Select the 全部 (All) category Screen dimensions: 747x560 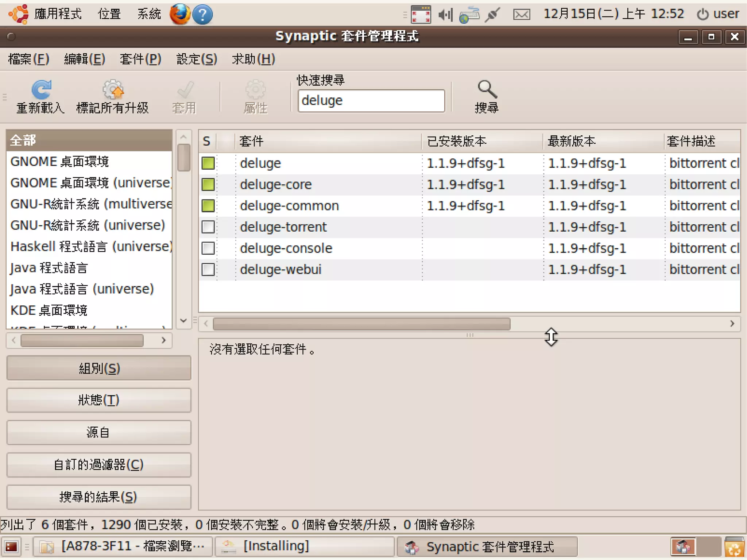click(x=89, y=140)
